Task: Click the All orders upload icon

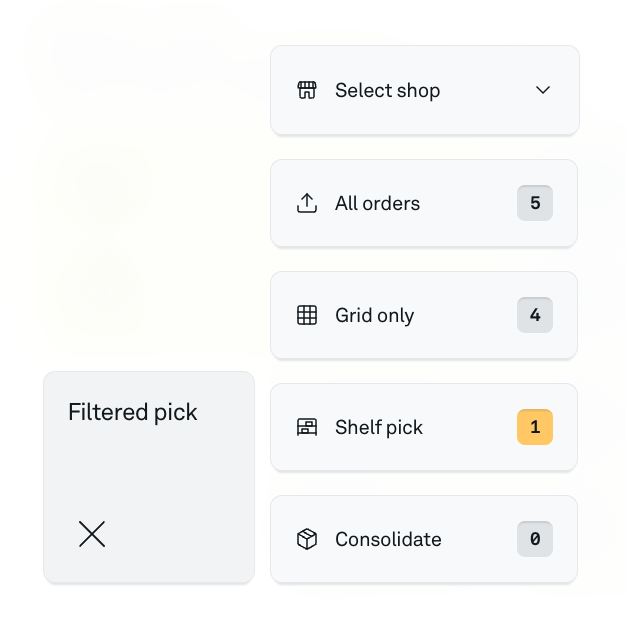Action: click(x=307, y=203)
